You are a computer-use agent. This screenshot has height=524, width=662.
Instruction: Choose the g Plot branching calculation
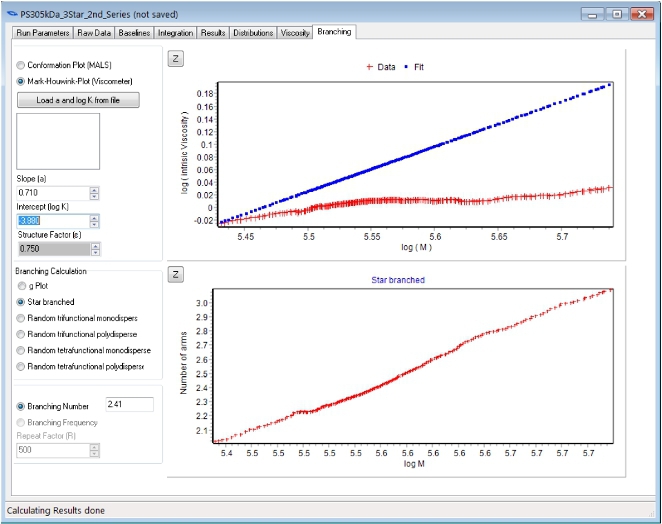(x=21, y=286)
